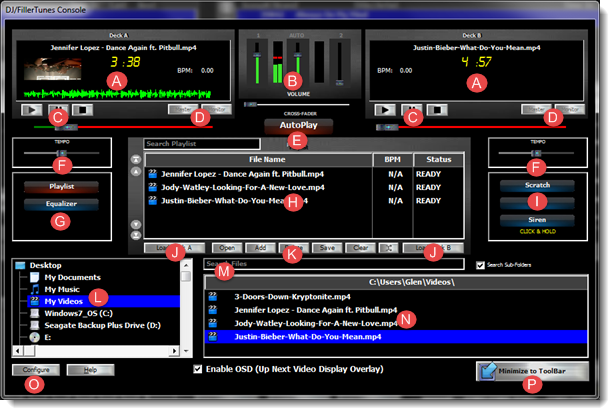Click video icon beside Jody-Watley playlist entry

[x=153, y=187]
